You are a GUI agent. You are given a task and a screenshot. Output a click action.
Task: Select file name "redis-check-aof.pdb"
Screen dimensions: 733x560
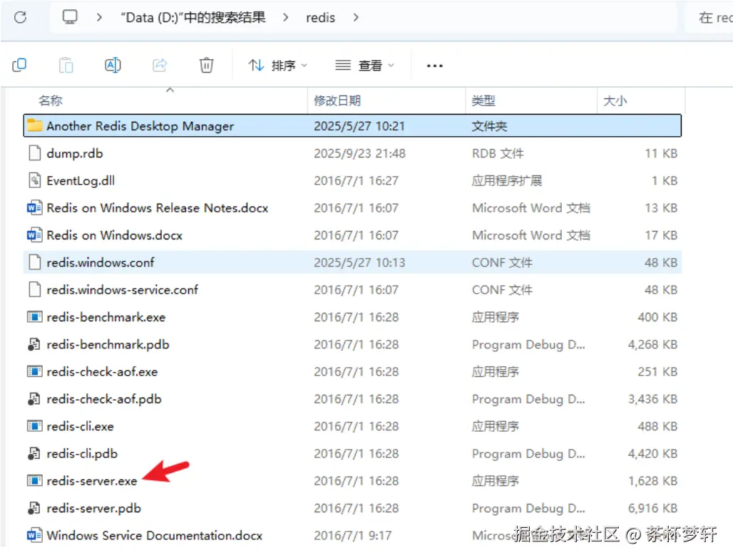(x=104, y=399)
